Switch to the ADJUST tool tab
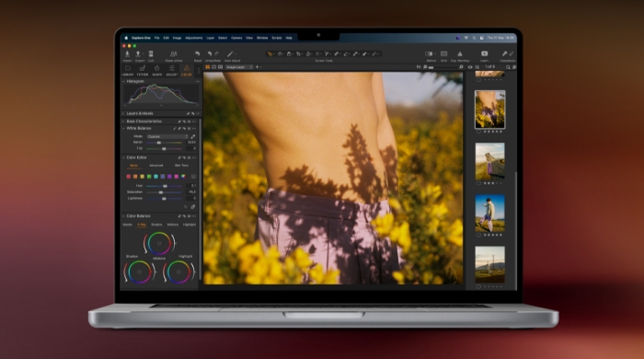Screen dimensions: 644x359 pyautogui.click(x=172, y=70)
